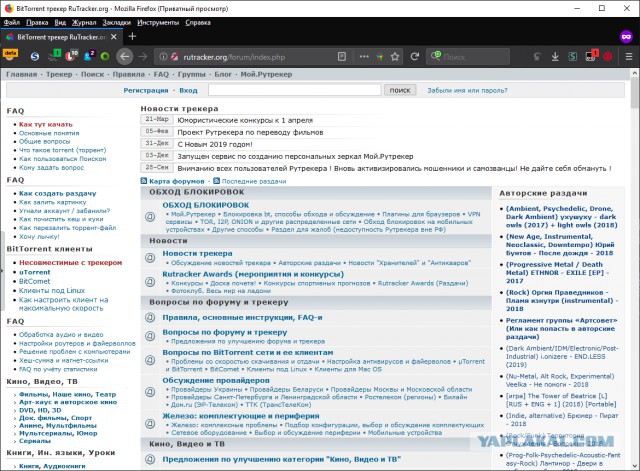This screenshot has height=471, width=640.
Task: Click the Вход login link
Action: point(188,90)
